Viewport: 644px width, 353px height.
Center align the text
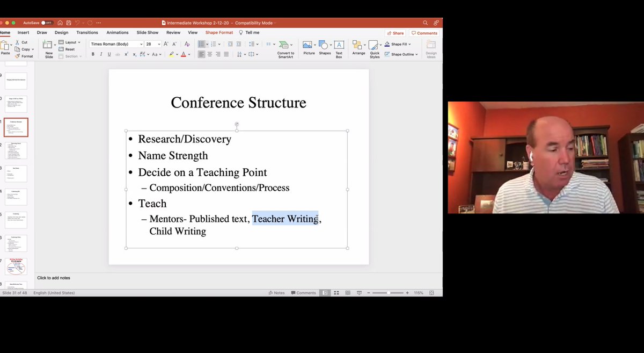[210, 54]
